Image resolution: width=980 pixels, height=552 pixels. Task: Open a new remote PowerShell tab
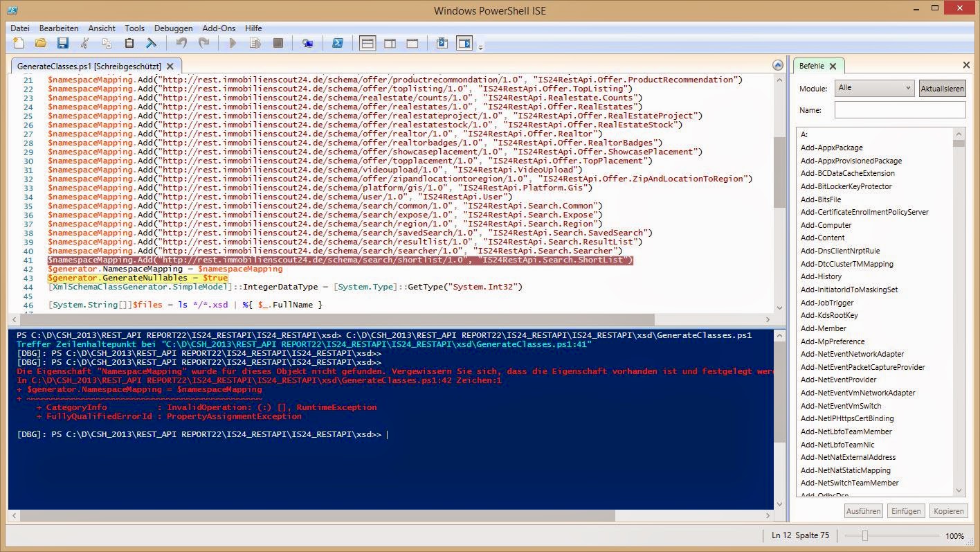tap(308, 44)
